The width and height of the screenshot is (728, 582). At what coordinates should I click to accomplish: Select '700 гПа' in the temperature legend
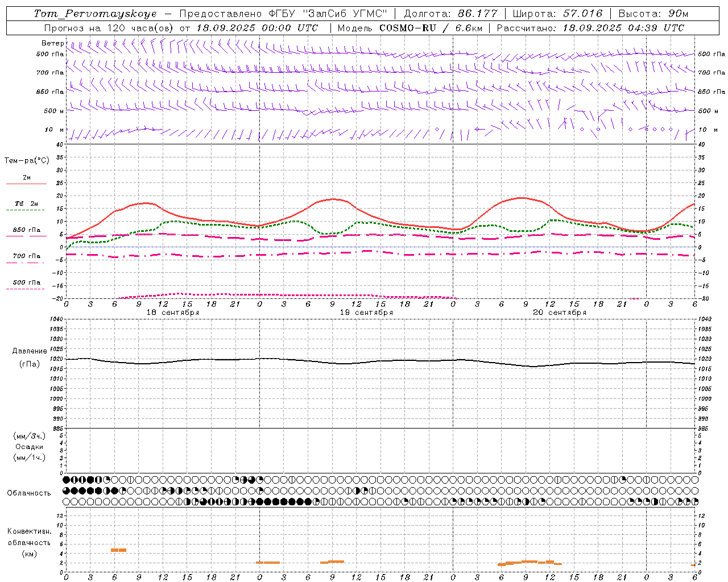[27, 256]
